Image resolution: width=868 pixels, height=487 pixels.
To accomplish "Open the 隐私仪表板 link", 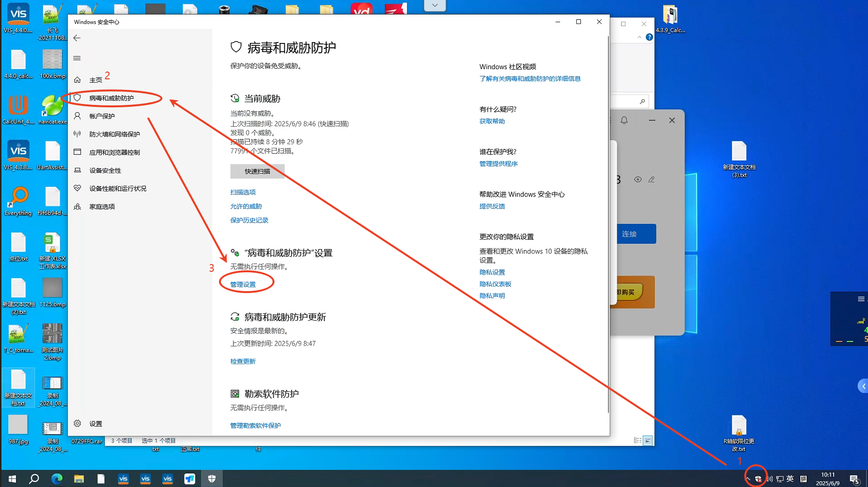I will [x=495, y=284].
